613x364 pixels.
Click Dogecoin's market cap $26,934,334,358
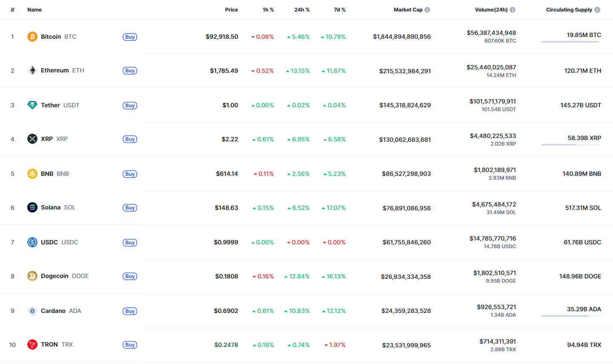pyautogui.click(x=406, y=277)
